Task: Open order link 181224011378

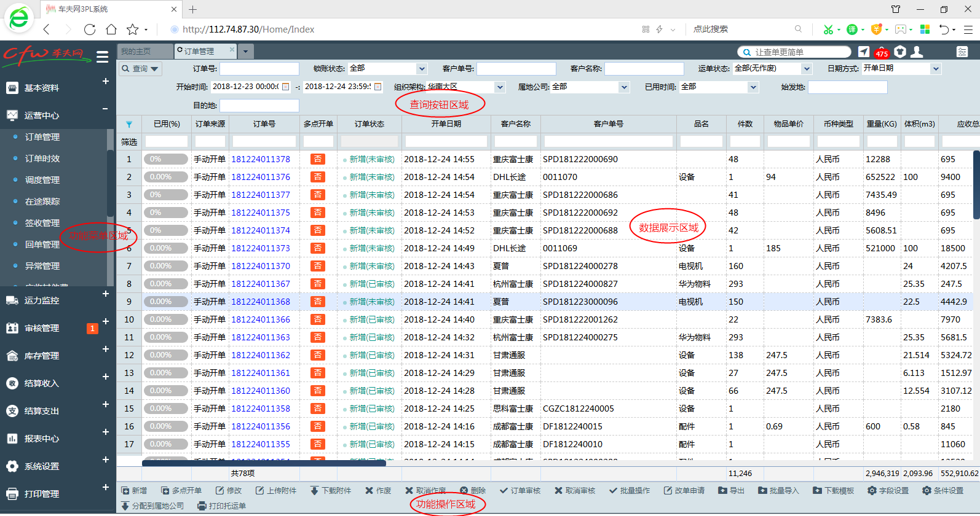Action: [261, 159]
